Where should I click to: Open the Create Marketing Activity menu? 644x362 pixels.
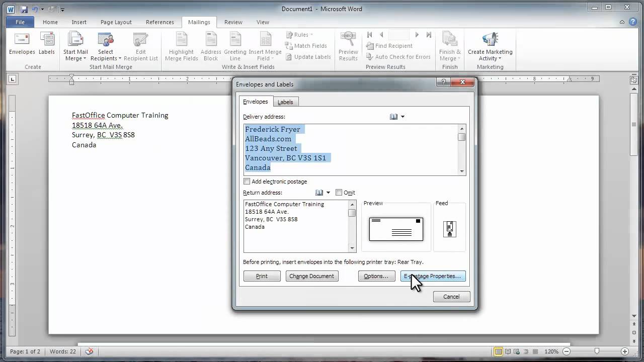point(490,46)
